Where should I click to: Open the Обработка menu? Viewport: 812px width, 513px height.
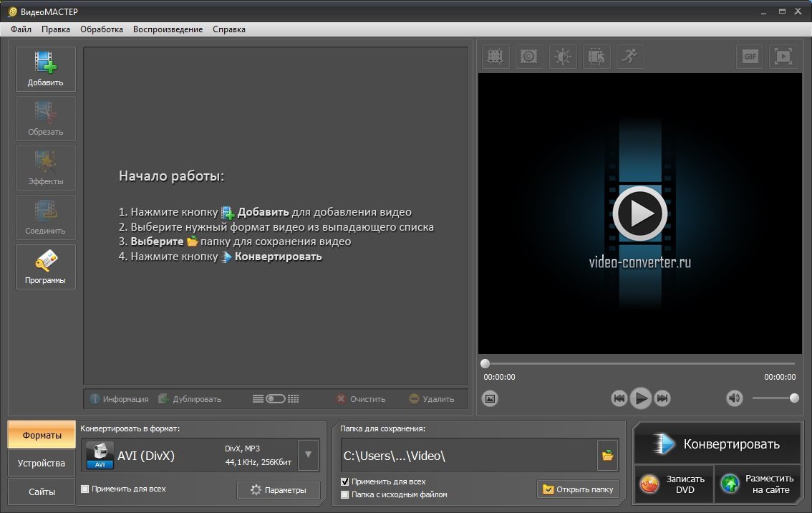pos(102,29)
